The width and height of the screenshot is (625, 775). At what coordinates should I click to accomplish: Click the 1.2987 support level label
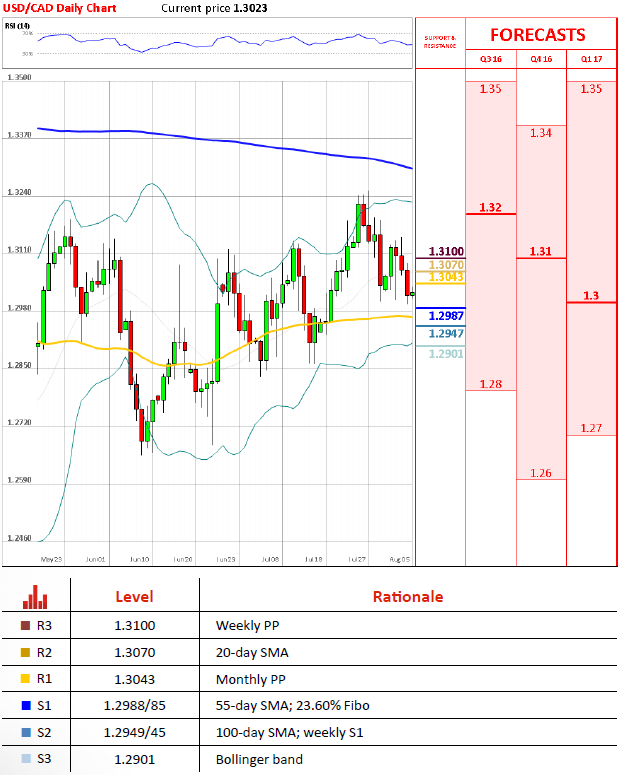click(446, 316)
